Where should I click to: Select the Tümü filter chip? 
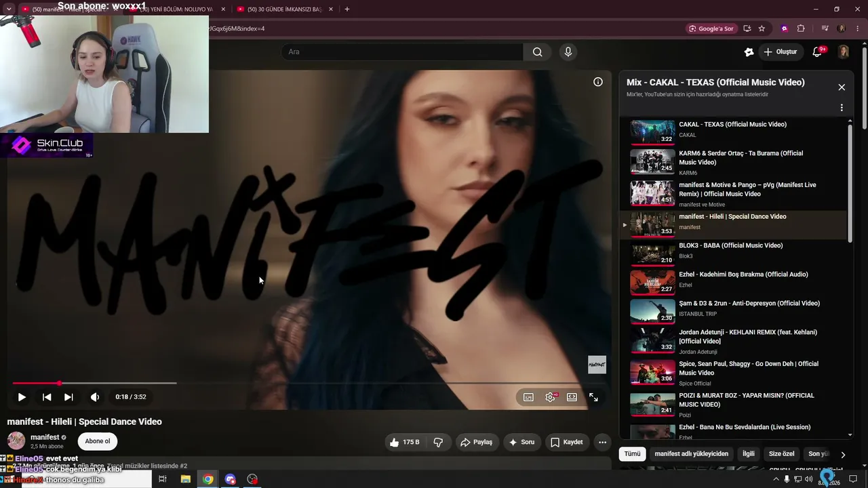tap(632, 453)
